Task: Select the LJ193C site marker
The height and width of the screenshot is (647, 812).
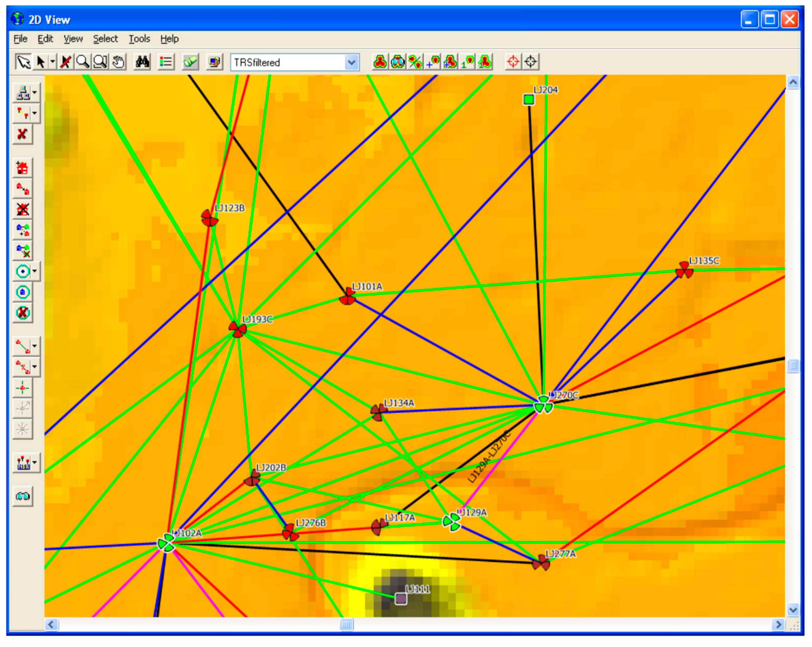Action: coord(238,329)
